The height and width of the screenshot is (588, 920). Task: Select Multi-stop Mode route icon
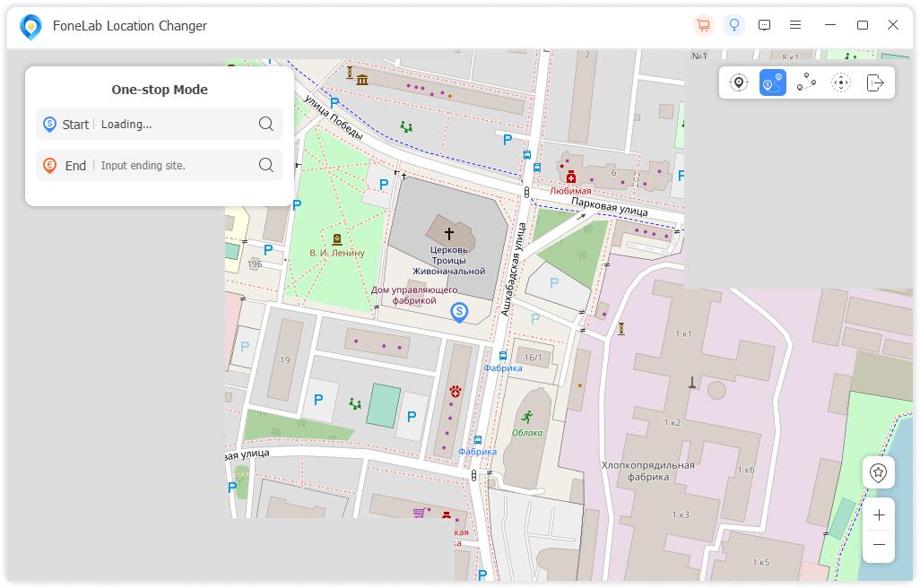point(806,82)
